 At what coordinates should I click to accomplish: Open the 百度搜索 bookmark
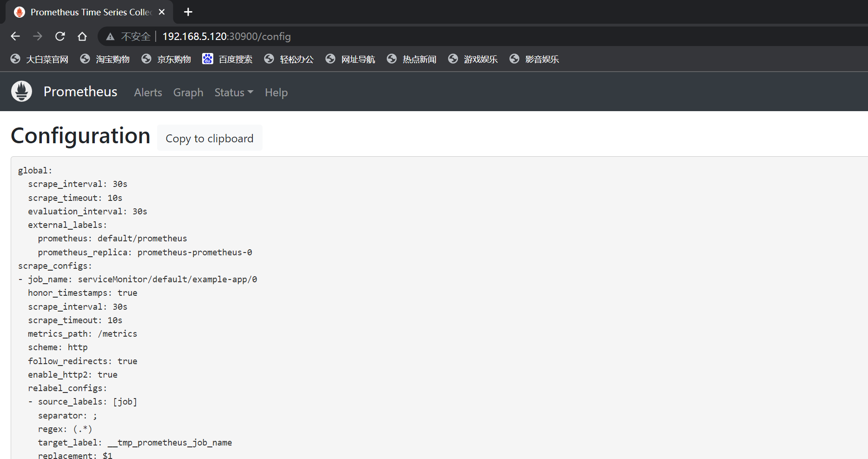[x=228, y=59]
